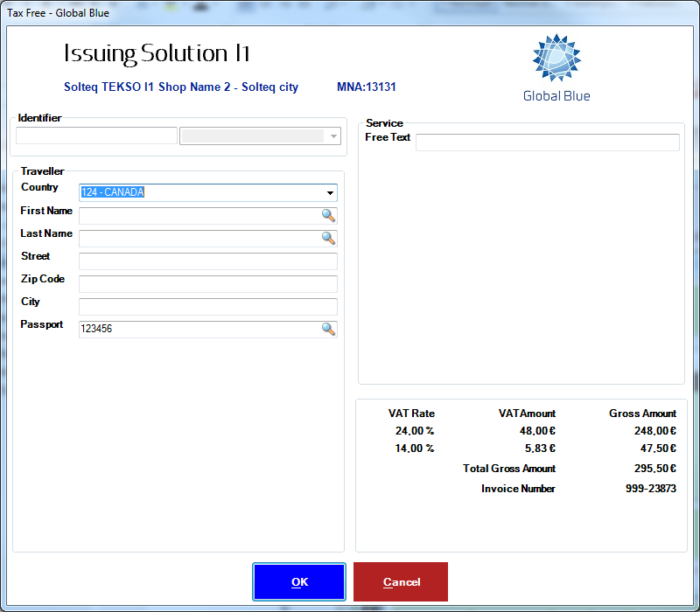This screenshot has height=612, width=700.
Task: Click inside the City input field
Action: pyautogui.click(x=207, y=307)
